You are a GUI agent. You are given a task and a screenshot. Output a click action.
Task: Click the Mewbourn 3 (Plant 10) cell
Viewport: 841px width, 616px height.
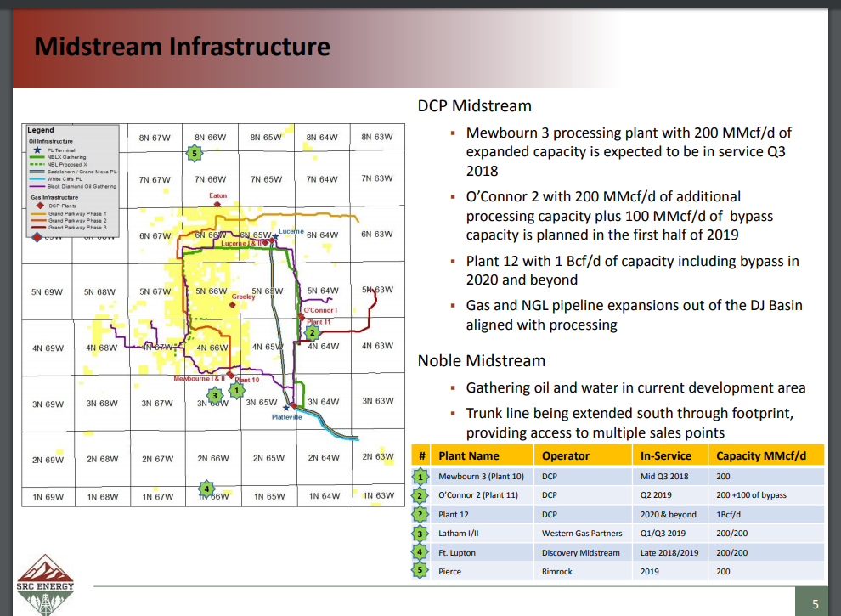pyautogui.click(x=481, y=477)
